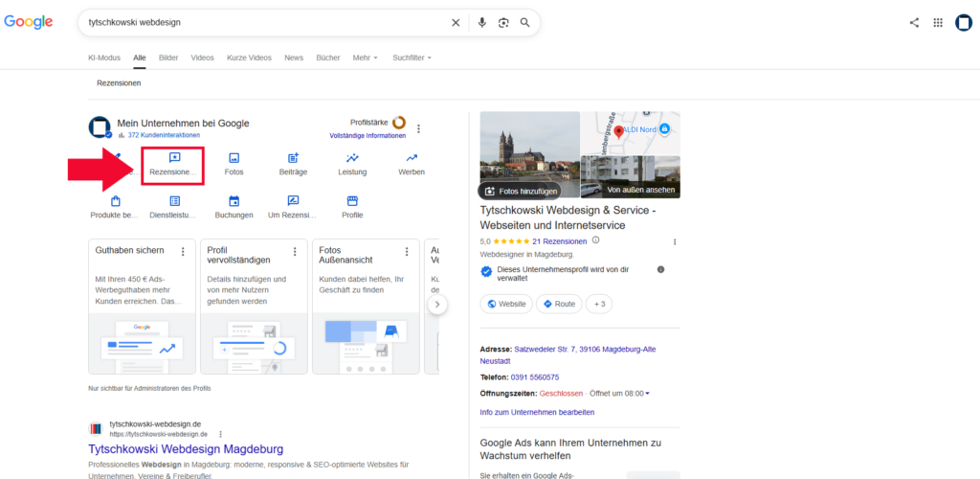Open the Rezensionen review icon
This screenshot has width=980, height=479.
click(174, 157)
